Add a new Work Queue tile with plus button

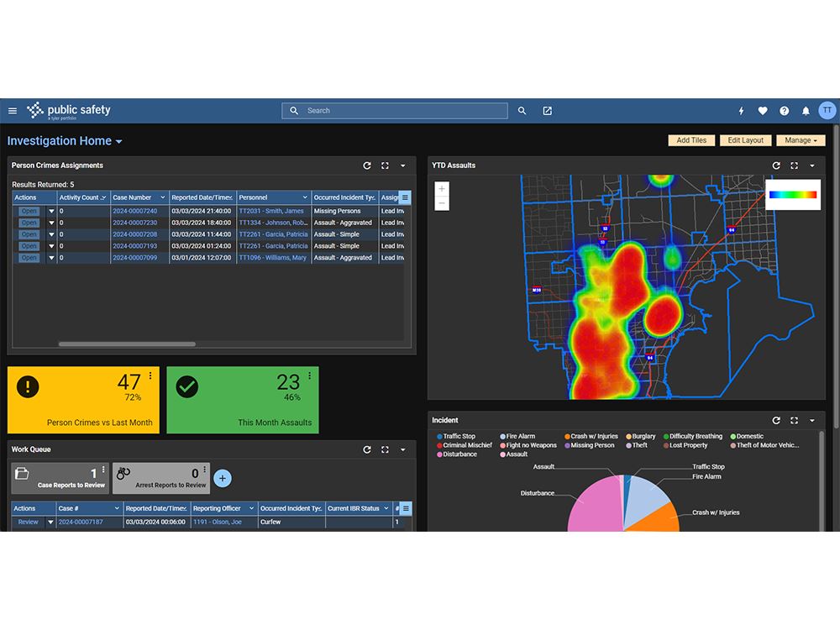223,478
